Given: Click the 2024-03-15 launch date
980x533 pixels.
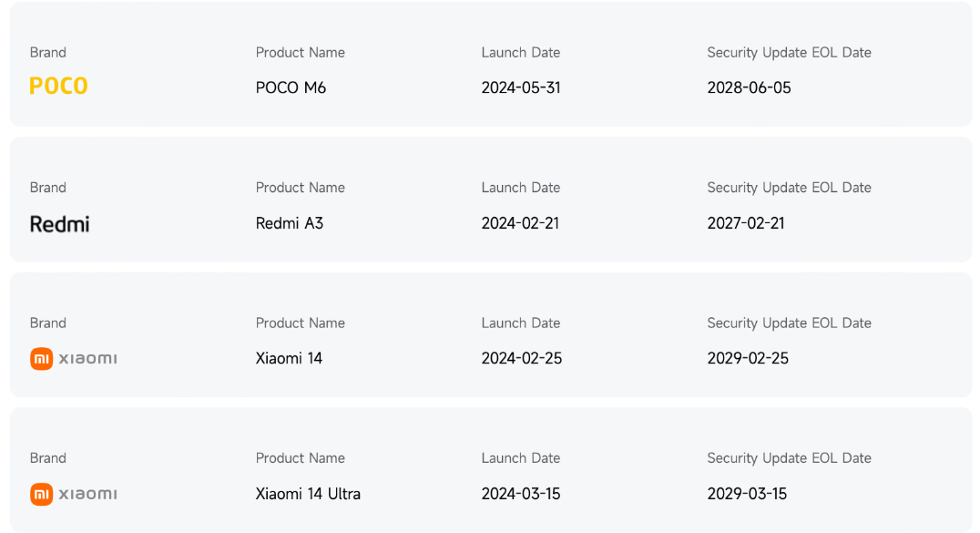Looking at the screenshot, I should [521, 494].
